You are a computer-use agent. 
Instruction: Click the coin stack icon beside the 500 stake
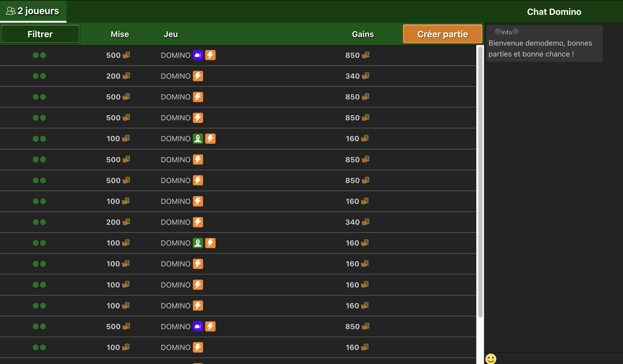126,55
